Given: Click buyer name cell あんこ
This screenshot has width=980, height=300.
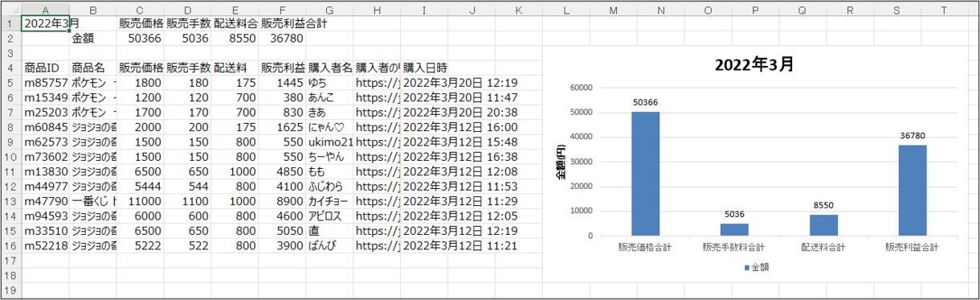Looking at the screenshot, I should tap(329, 97).
